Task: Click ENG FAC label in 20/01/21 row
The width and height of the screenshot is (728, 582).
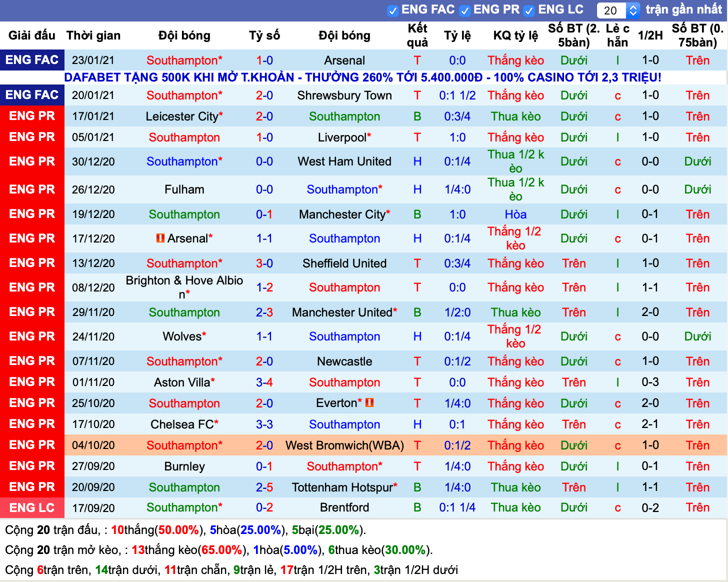Action: [32, 95]
